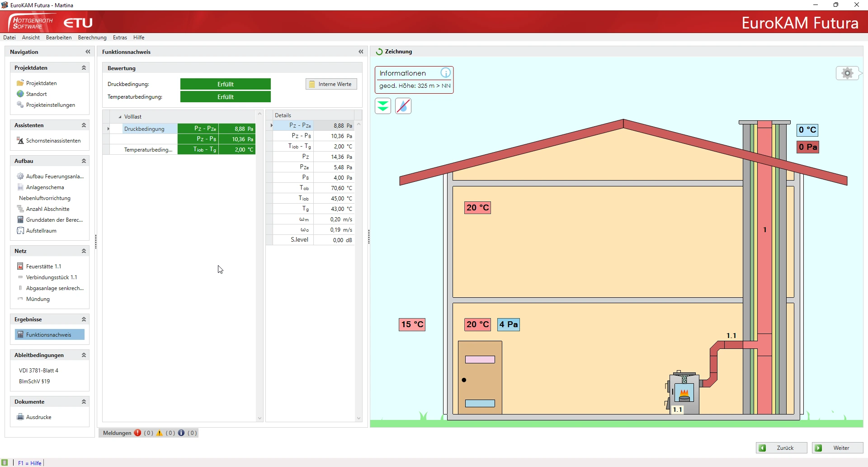
Task: Open Schornsteinassistenten wizard
Action: tap(53, 141)
